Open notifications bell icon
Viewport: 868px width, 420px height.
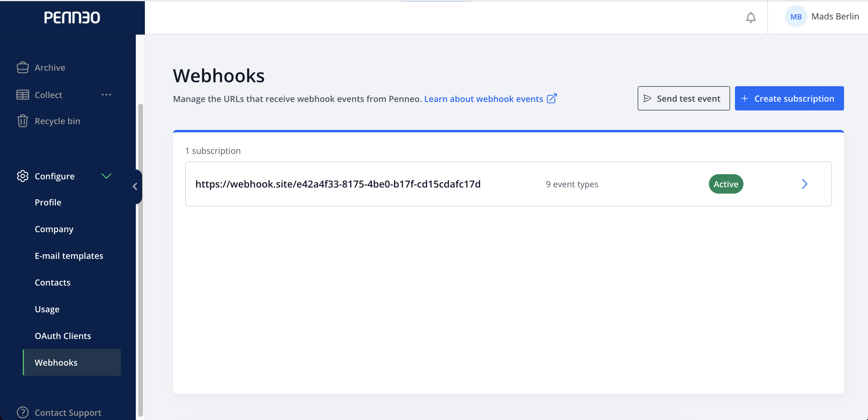tap(751, 17)
